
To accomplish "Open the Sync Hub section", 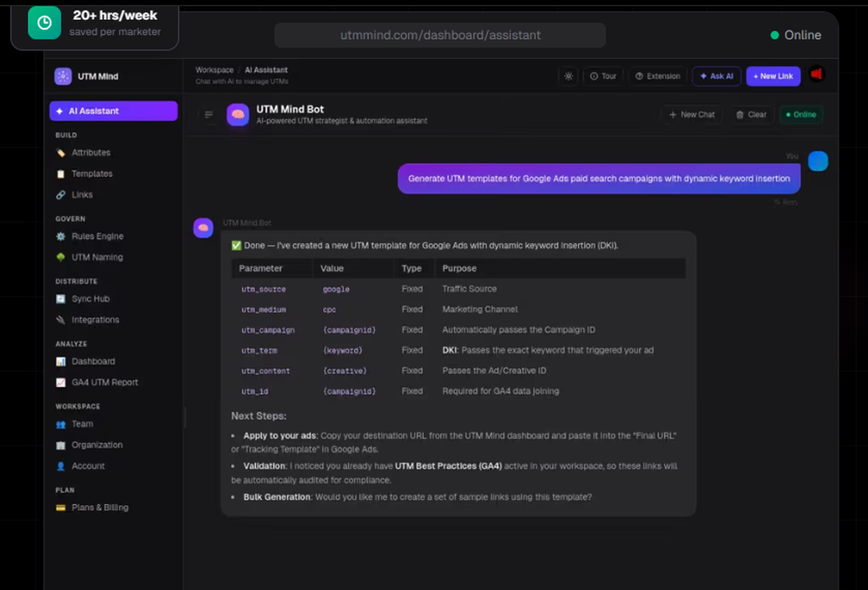I will click(90, 298).
